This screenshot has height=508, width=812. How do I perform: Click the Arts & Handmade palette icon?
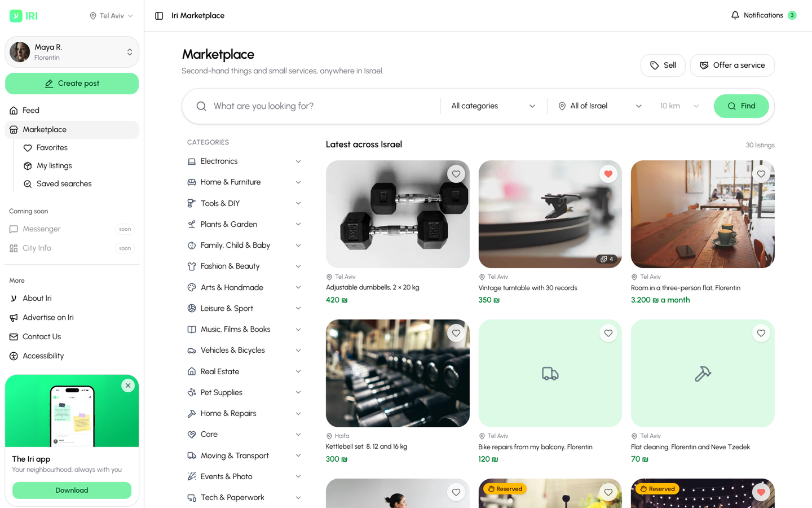point(192,287)
